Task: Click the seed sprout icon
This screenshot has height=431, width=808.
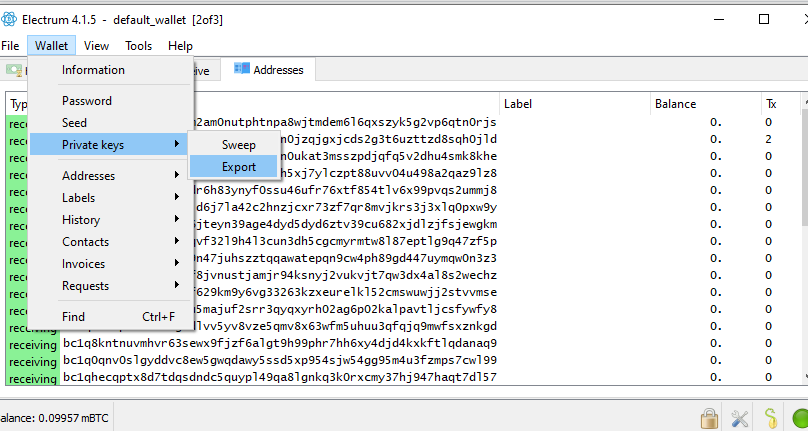Action: 770,417
